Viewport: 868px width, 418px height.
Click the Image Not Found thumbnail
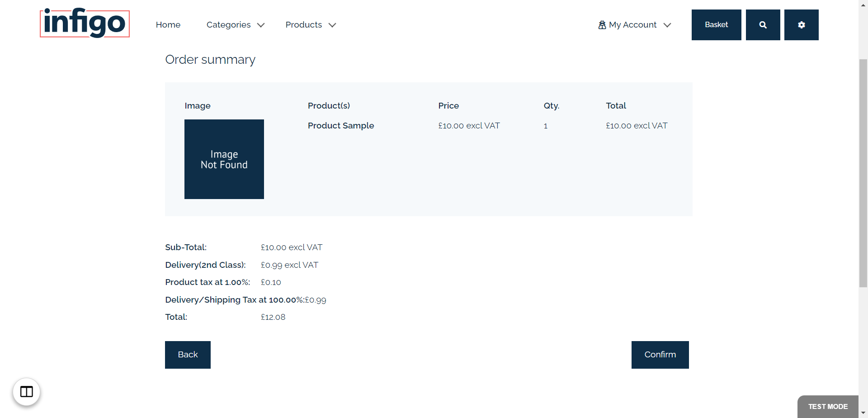pyautogui.click(x=224, y=159)
